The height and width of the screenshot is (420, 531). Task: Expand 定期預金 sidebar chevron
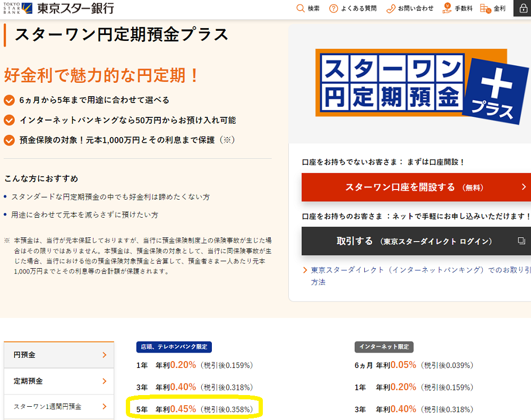pos(104,381)
